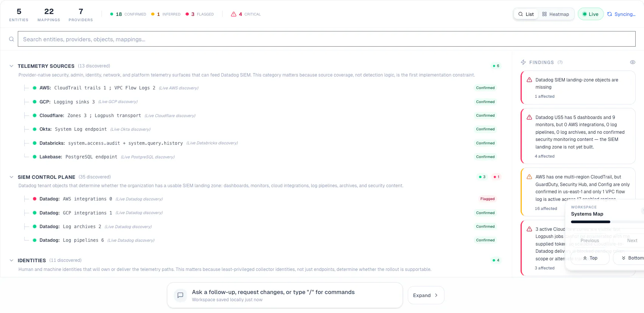Collapse the Identities section

coord(11,260)
